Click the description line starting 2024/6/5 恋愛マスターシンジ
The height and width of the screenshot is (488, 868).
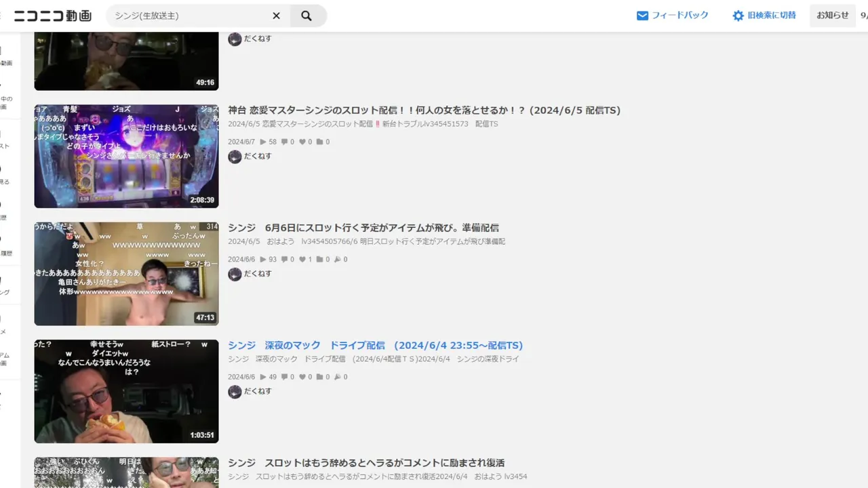point(363,124)
